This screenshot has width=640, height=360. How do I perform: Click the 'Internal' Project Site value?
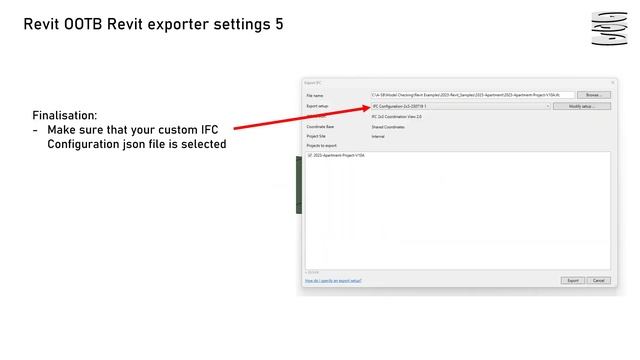coord(378,136)
